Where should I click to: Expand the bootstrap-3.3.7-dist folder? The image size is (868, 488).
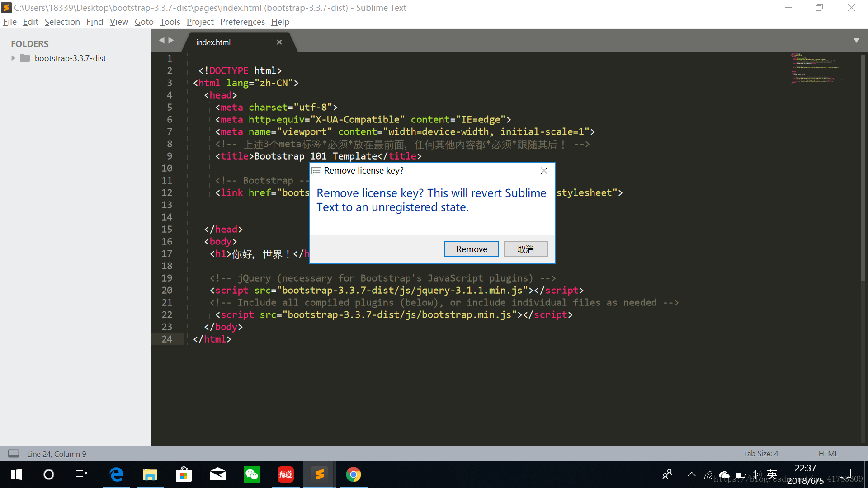[x=13, y=58]
